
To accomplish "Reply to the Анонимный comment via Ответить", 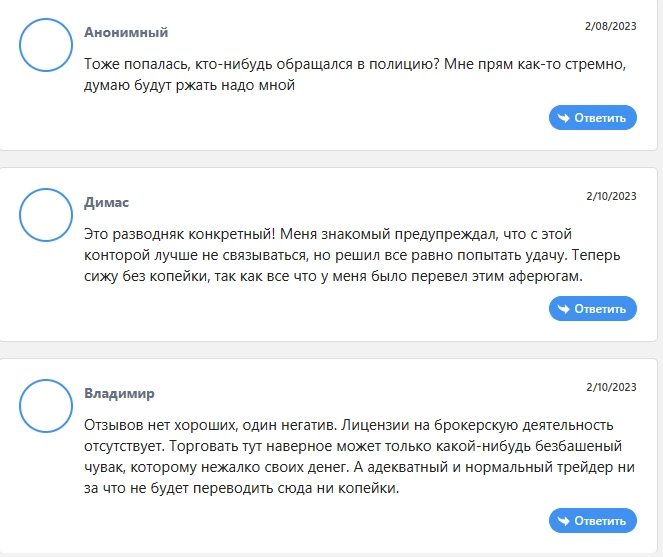I will tap(593, 118).
